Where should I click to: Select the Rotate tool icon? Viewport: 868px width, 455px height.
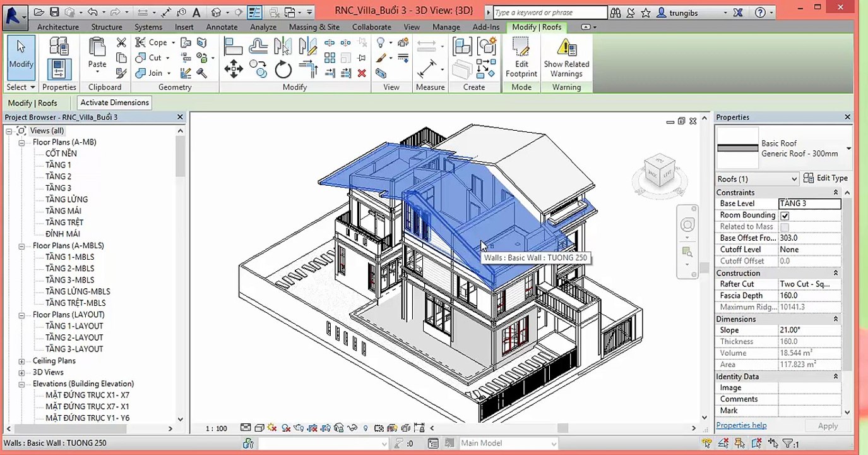coord(283,68)
